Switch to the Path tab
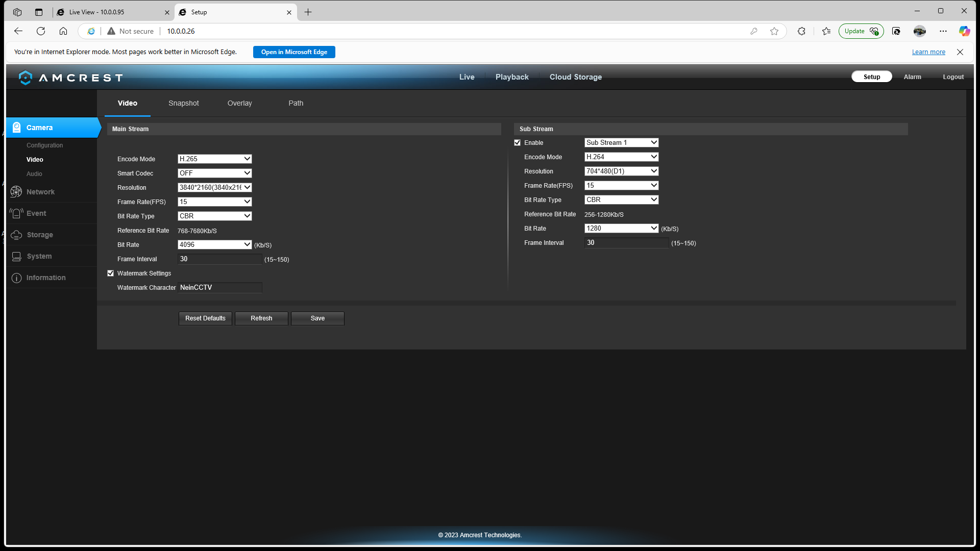This screenshot has height=551, width=980. click(296, 103)
